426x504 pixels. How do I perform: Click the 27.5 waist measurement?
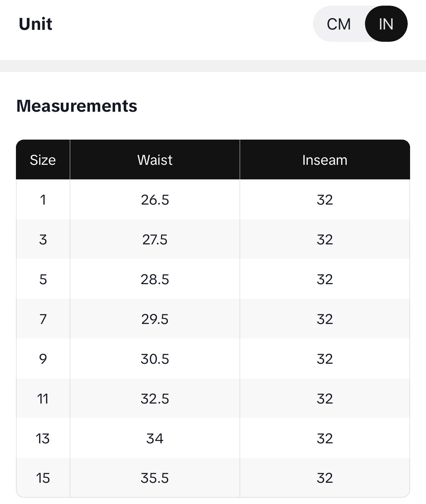[x=155, y=240]
